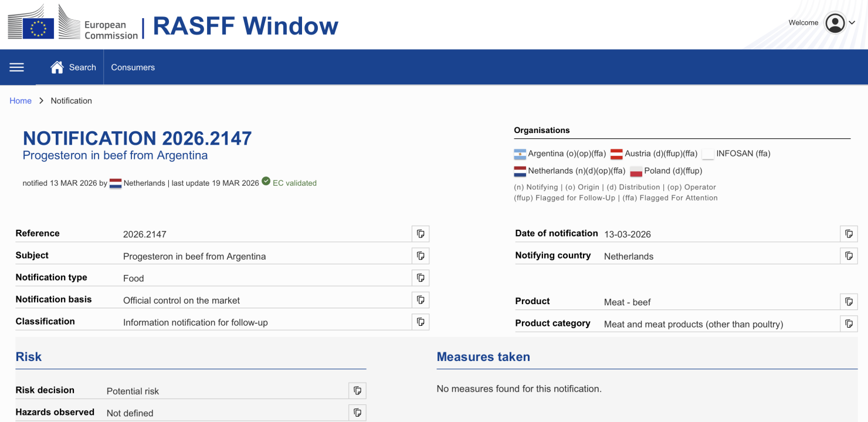Copy the Subject field value
Screen dimensions: 868x422
421,256
